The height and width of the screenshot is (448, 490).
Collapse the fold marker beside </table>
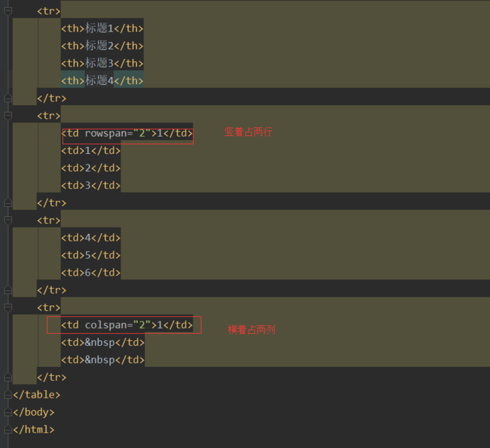(8, 395)
